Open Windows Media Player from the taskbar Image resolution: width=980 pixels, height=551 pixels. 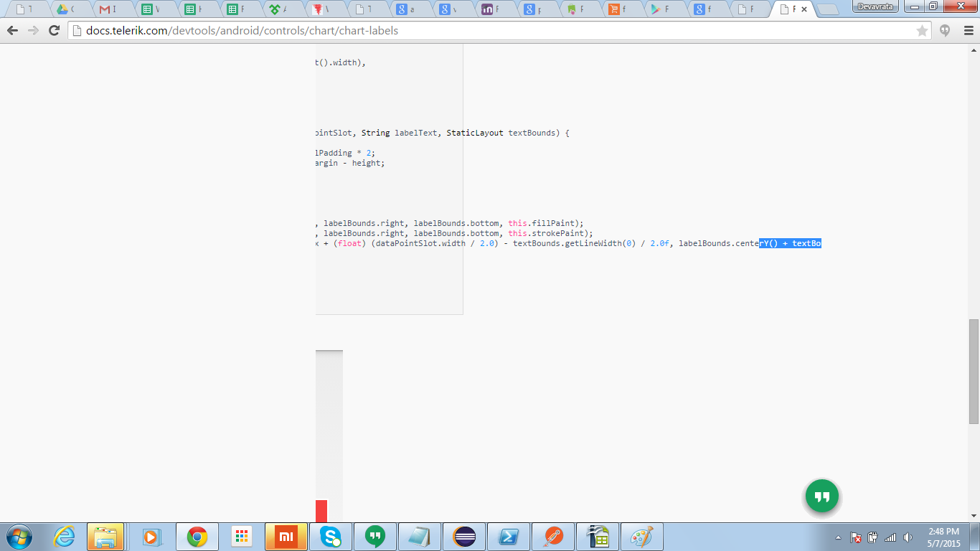pos(151,537)
